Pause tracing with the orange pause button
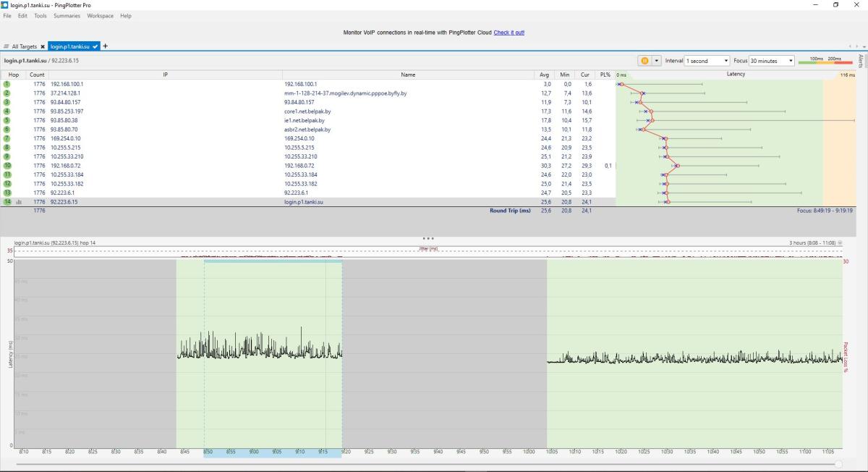This screenshot has height=472, width=868. 643,61
